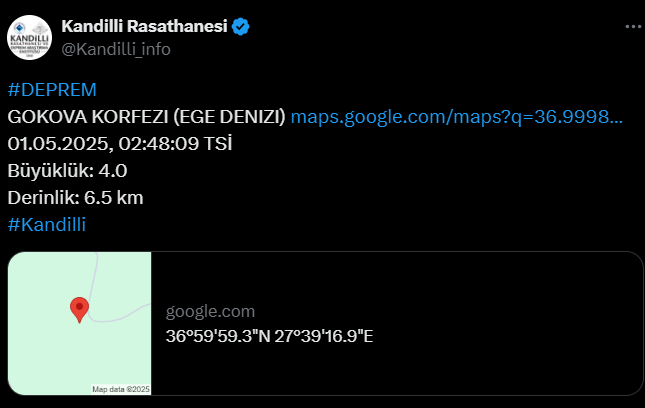Viewport: 645px width, 408px height.
Task: Click the Kandilli Rasathanesi display name
Action: (x=144, y=26)
